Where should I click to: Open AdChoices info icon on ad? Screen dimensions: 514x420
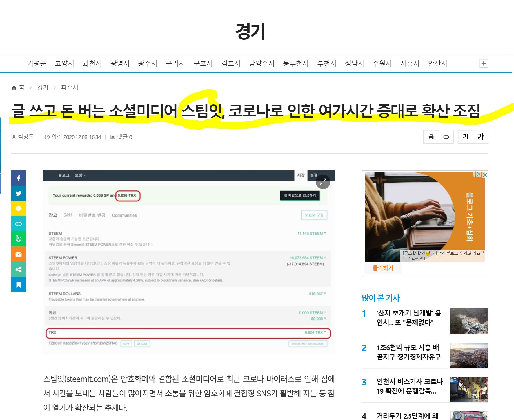tap(477, 174)
